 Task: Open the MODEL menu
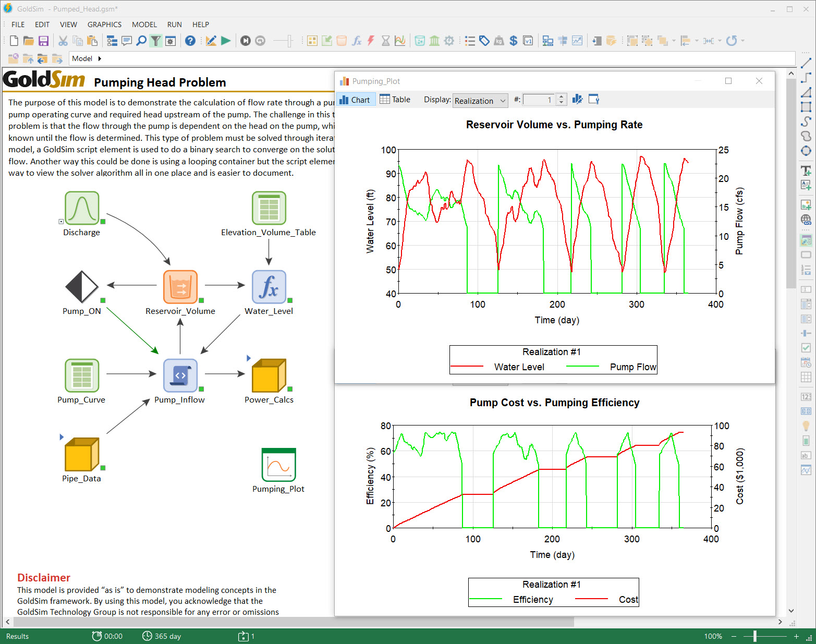click(x=144, y=25)
